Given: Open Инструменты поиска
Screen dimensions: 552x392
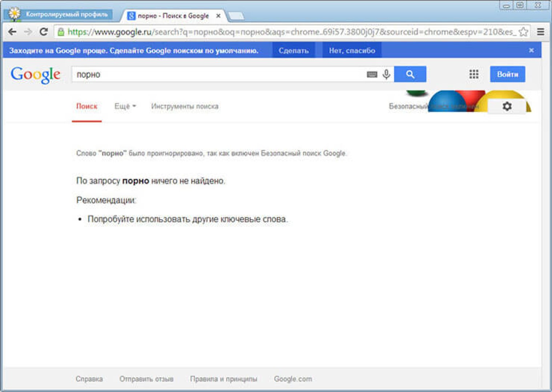Looking at the screenshot, I should click(x=185, y=106).
